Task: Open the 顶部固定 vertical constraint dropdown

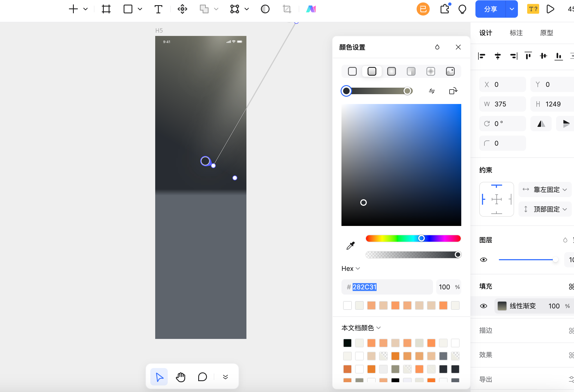Action: pos(545,209)
